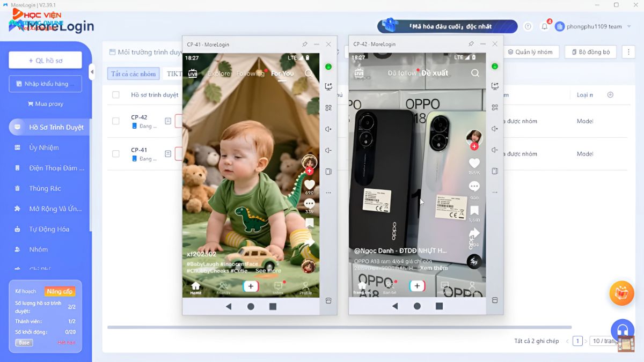Open Android back button in CP-41
Image resolution: width=644 pixels, height=362 pixels.
(x=229, y=306)
